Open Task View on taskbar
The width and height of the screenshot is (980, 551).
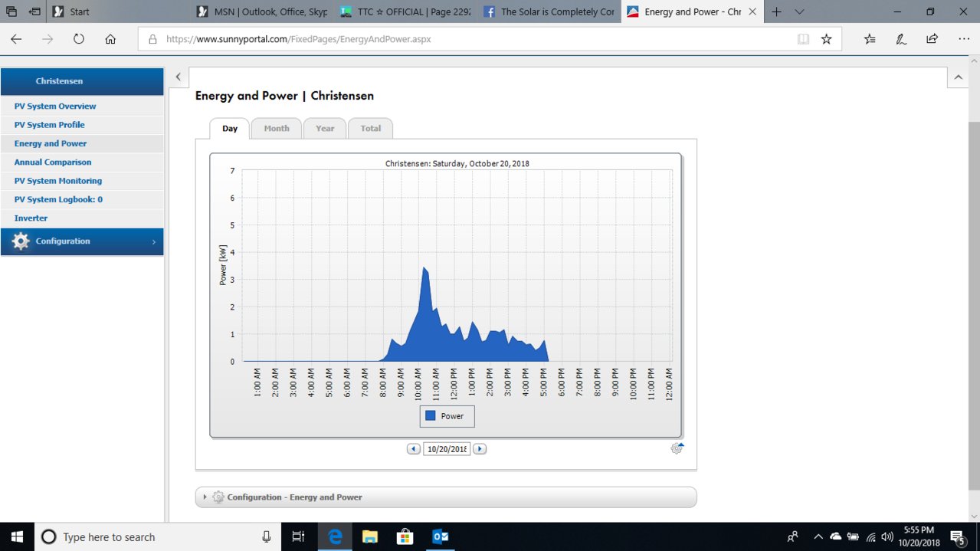[x=300, y=536]
